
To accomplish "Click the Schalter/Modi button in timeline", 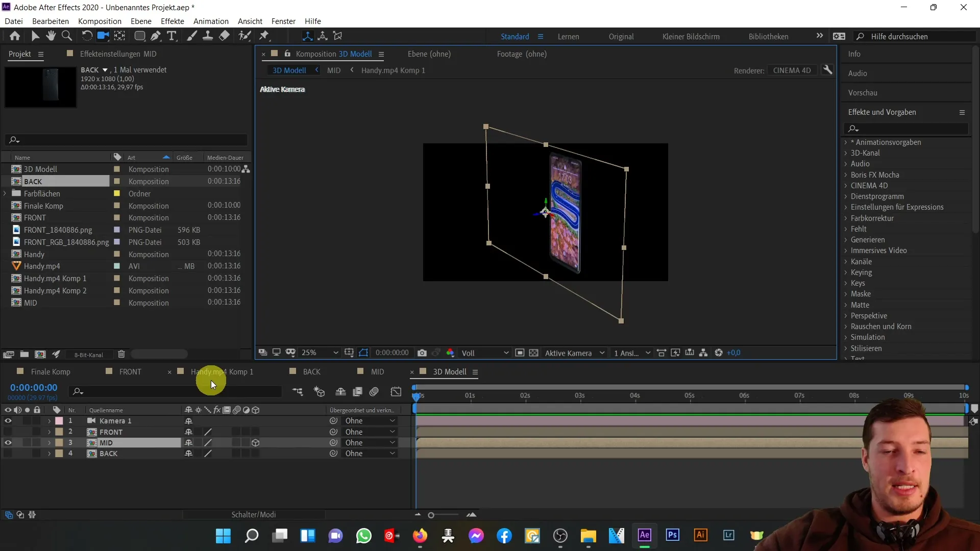I will coord(253,514).
